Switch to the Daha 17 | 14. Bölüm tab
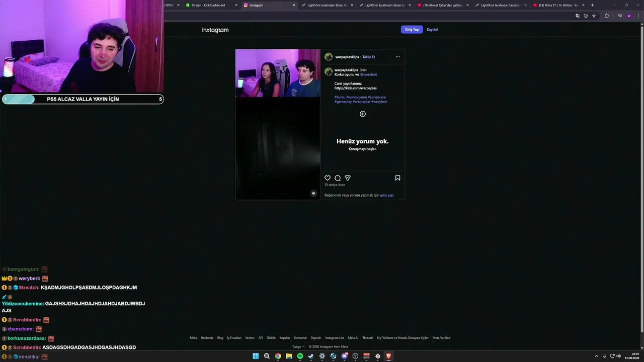The width and height of the screenshot is (644, 362). pos(558,5)
